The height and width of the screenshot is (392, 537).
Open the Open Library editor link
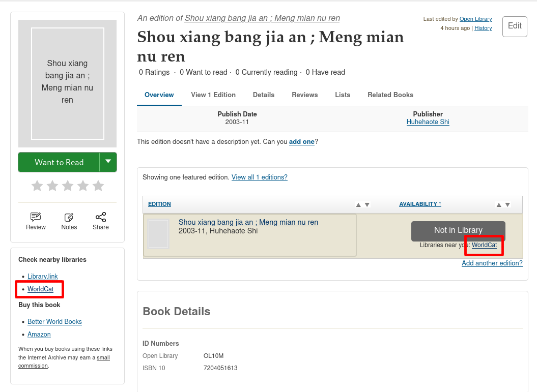(476, 19)
